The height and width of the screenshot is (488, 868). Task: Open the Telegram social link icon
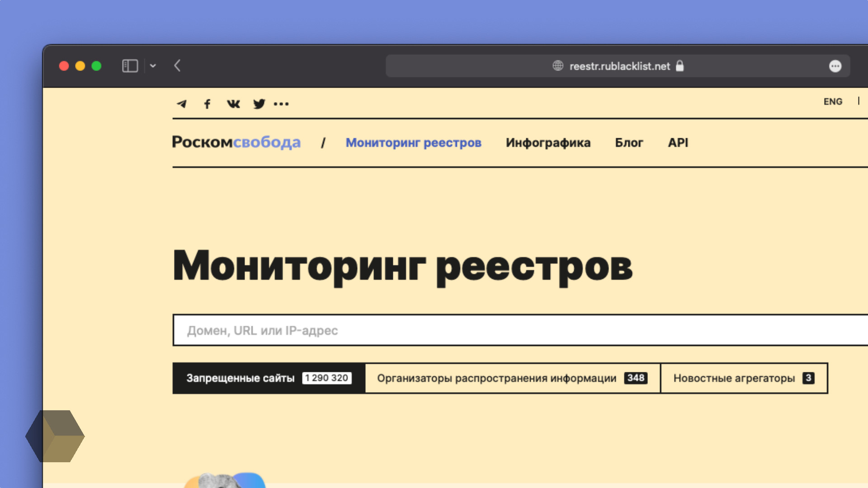[182, 104]
